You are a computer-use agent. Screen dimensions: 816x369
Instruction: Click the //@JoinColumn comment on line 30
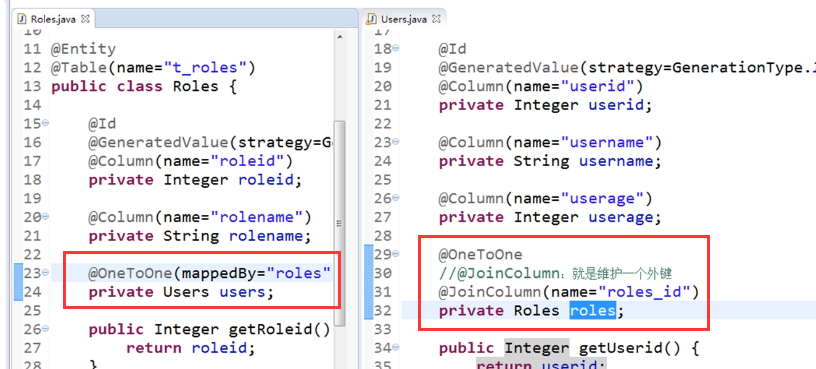pyautogui.click(x=556, y=273)
